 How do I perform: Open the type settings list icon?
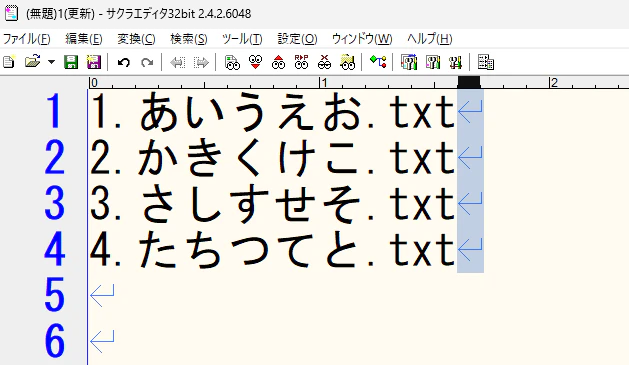click(409, 62)
